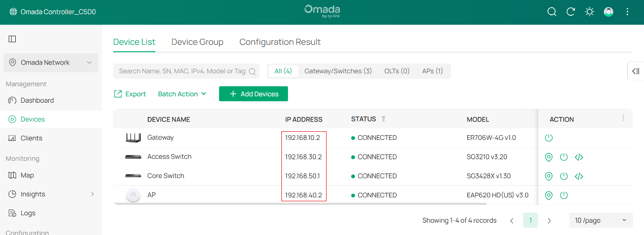The width and height of the screenshot is (644, 235).
Task: Click the magnifier icon in device search
Action: click(x=252, y=71)
